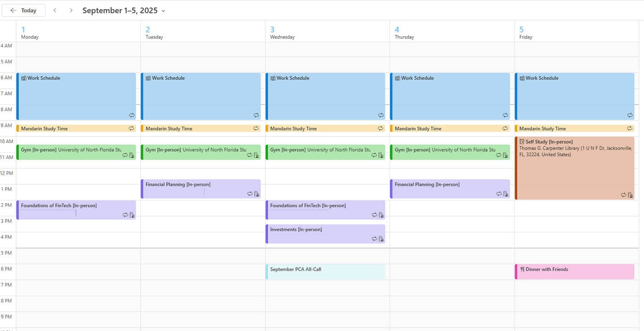Click document icon on Wednesday's Investments event
This screenshot has height=331, width=644.
381,239
